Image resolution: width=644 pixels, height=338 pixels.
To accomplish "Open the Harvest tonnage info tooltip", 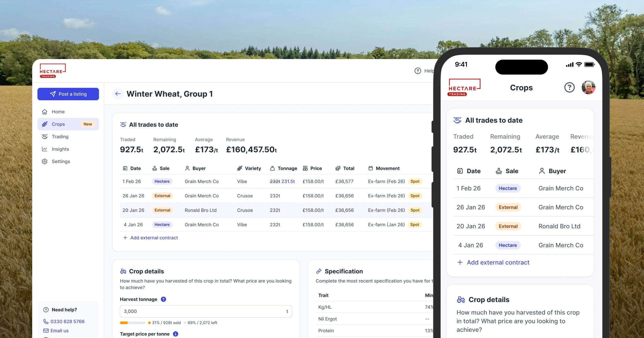I will (x=163, y=299).
